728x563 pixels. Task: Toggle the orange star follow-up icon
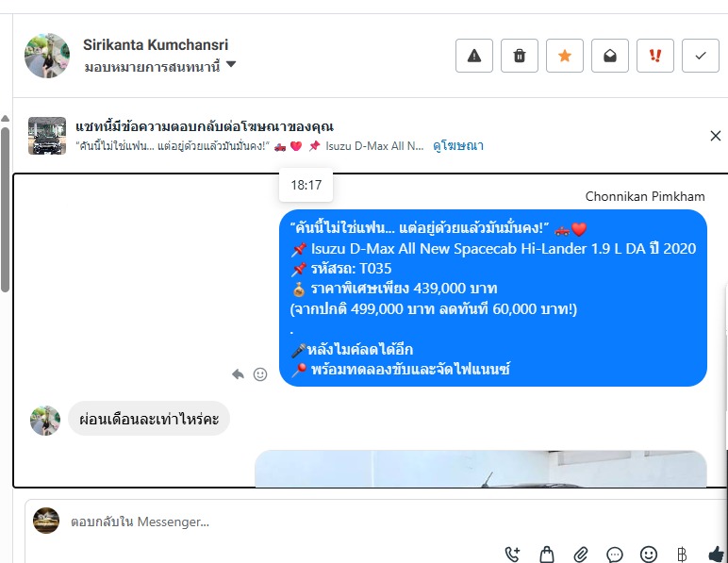tap(565, 56)
